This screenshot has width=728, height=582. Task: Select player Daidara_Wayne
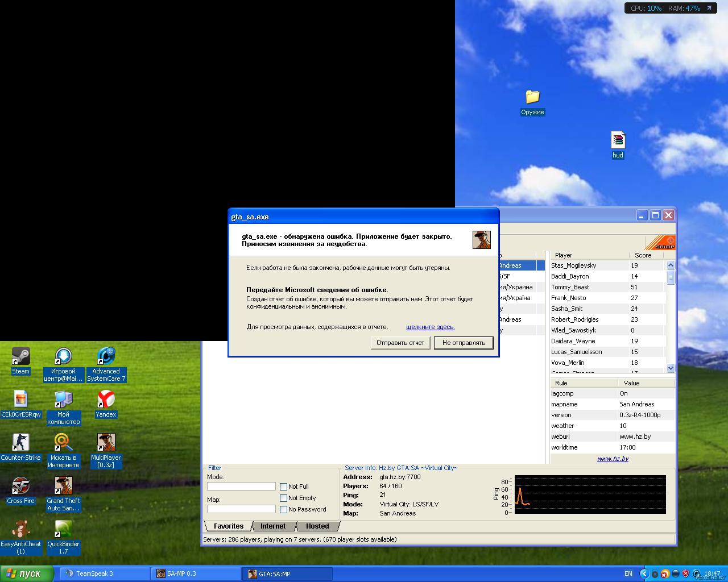tap(608, 341)
